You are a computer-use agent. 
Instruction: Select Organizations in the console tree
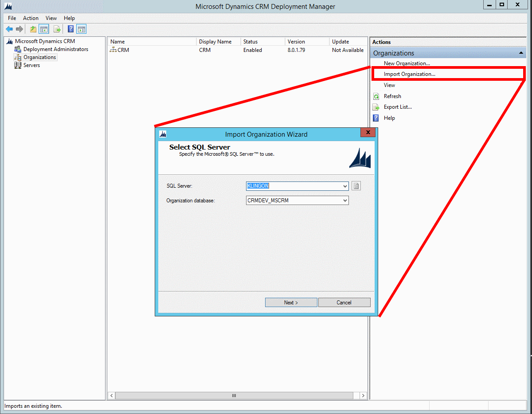40,57
